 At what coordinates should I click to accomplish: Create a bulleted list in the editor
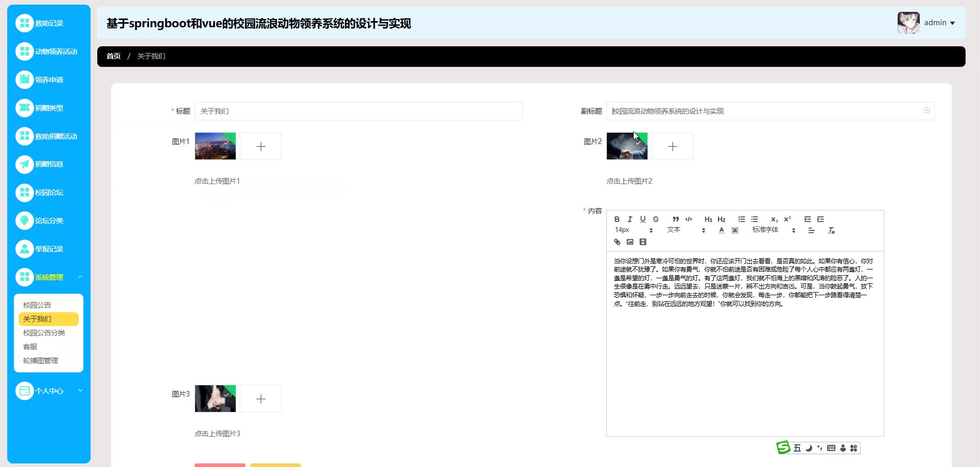click(755, 219)
